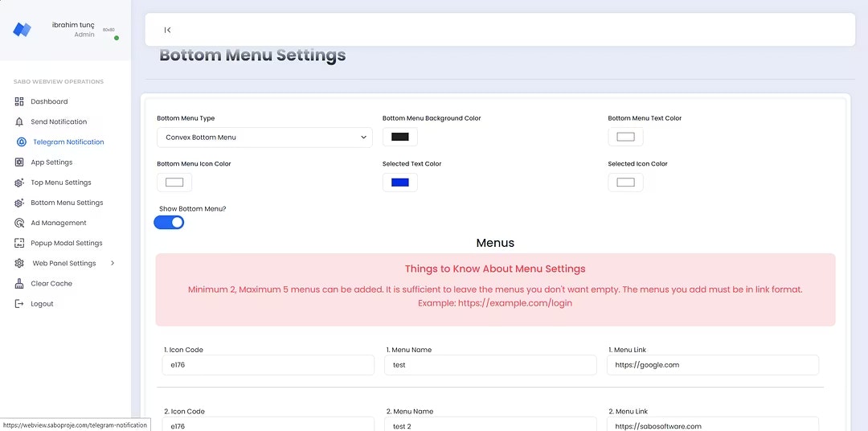868x431 pixels.
Task: Expand the Web Panel Settings chevron
Action: (113, 263)
